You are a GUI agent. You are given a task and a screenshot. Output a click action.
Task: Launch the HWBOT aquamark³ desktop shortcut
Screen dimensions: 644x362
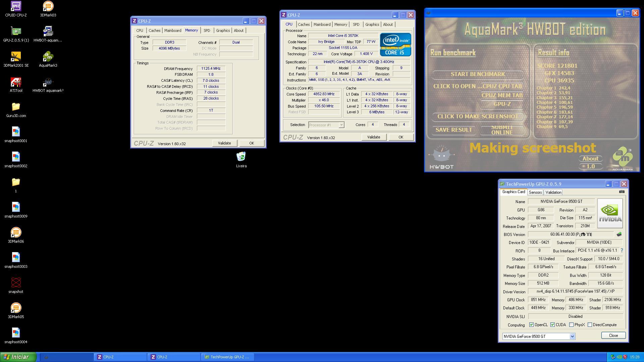(48, 84)
